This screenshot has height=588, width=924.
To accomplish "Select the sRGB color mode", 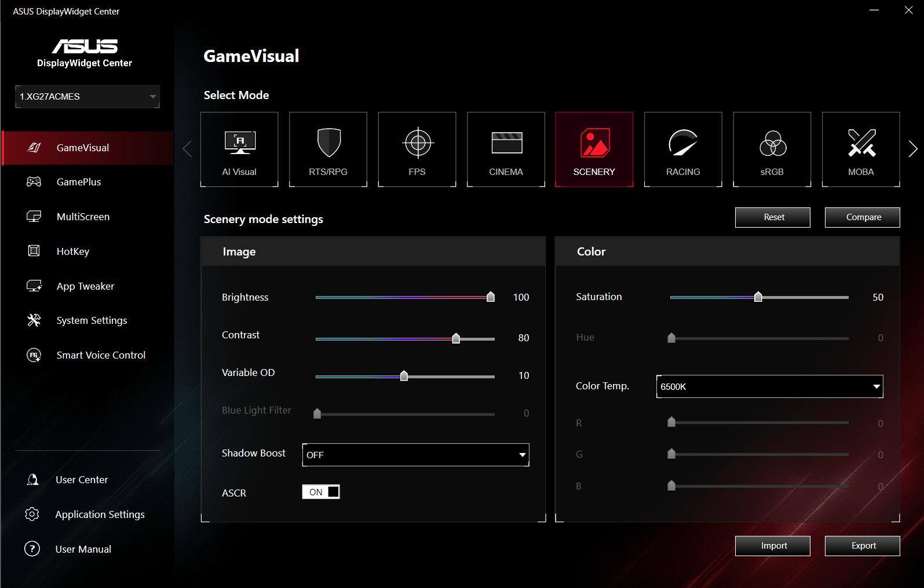I will tap(772, 149).
